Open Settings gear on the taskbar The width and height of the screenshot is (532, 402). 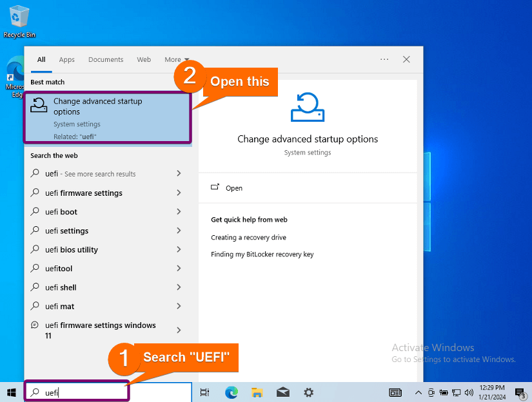coord(308,392)
